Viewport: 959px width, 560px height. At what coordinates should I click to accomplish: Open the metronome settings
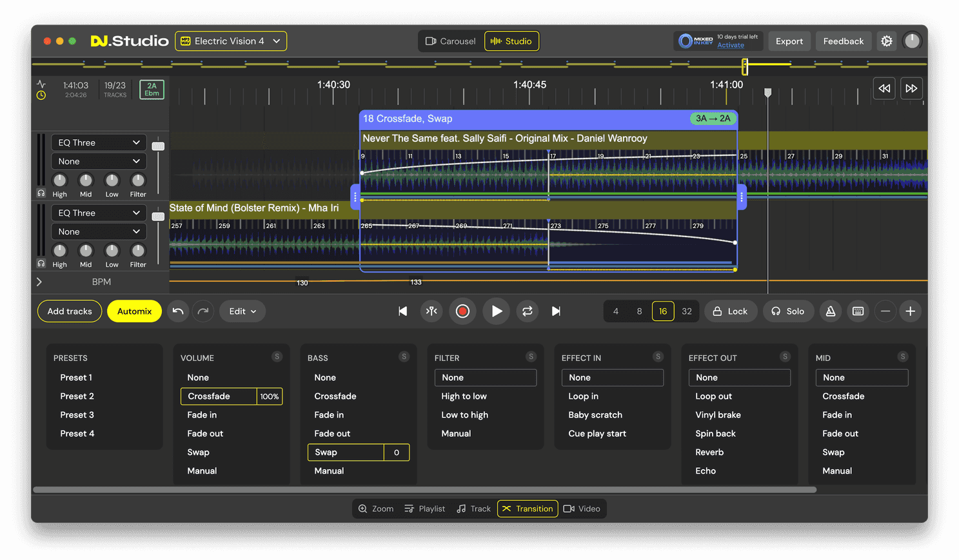point(830,311)
